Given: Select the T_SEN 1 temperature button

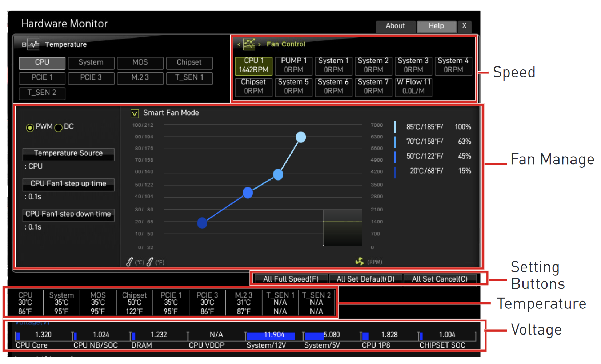Looking at the screenshot, I should 189,78.
